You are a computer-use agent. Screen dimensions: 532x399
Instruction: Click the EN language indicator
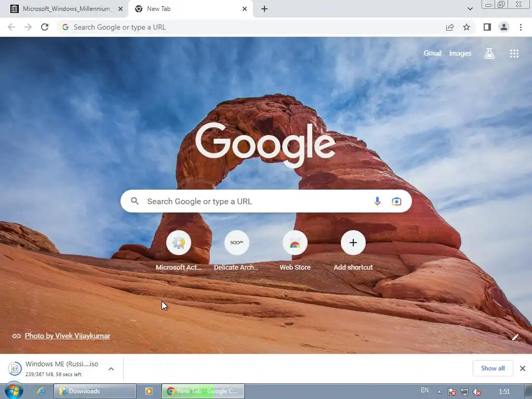click(424, 390)
